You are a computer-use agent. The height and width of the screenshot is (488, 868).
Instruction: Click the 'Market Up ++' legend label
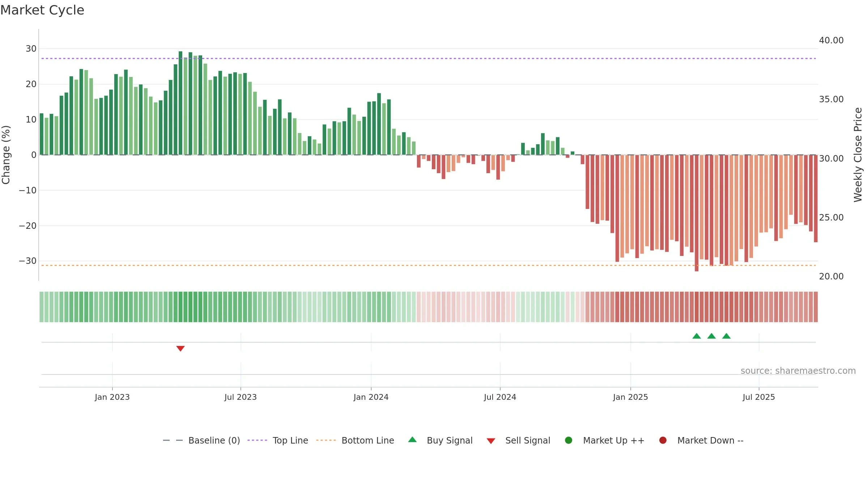614,441
